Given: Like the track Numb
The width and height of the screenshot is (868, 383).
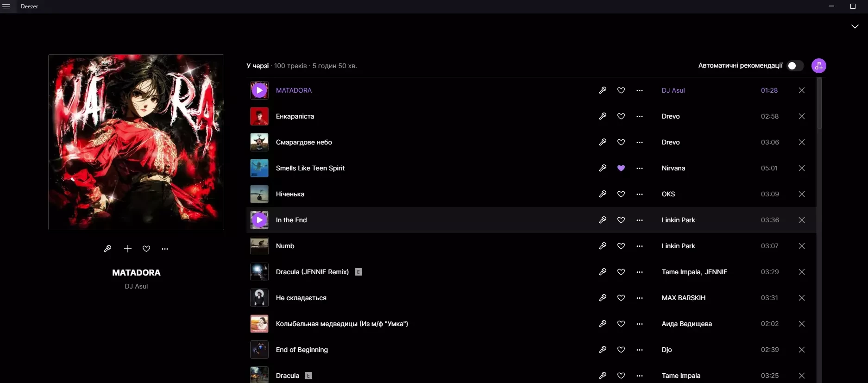Looking at the screenshot, I should [621, 246].
